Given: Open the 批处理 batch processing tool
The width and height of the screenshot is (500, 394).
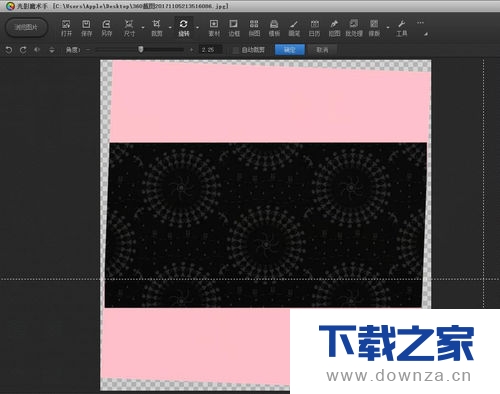Looking at the screenshot, I should [x=354, y=28].
